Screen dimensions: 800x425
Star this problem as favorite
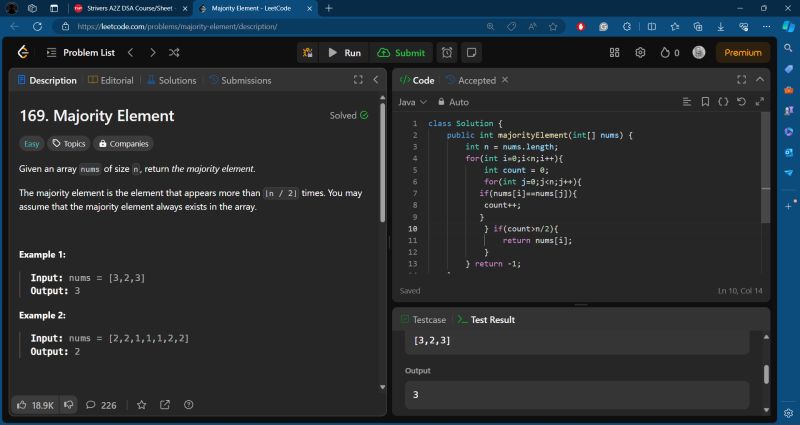tap(141, 405)
